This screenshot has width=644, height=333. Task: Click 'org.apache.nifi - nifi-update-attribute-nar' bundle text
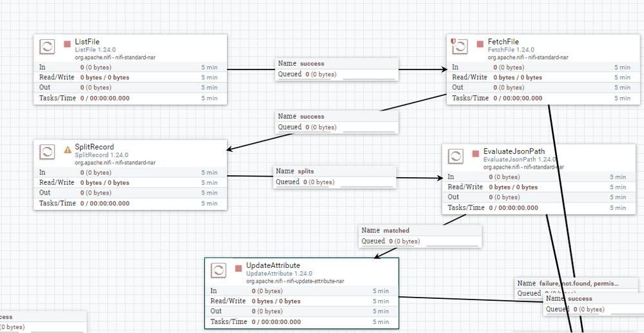point(295,281)
